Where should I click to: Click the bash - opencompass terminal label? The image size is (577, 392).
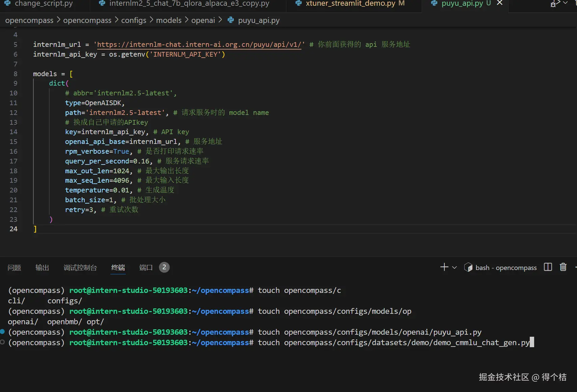[x=506, y=268]
